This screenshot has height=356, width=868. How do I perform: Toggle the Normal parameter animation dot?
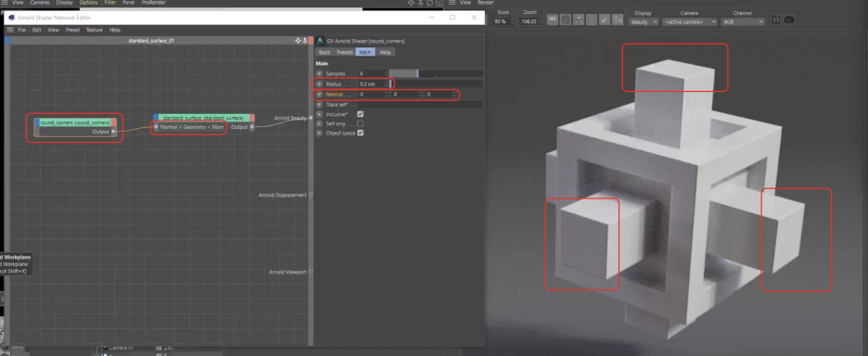(x=319, y=95)
